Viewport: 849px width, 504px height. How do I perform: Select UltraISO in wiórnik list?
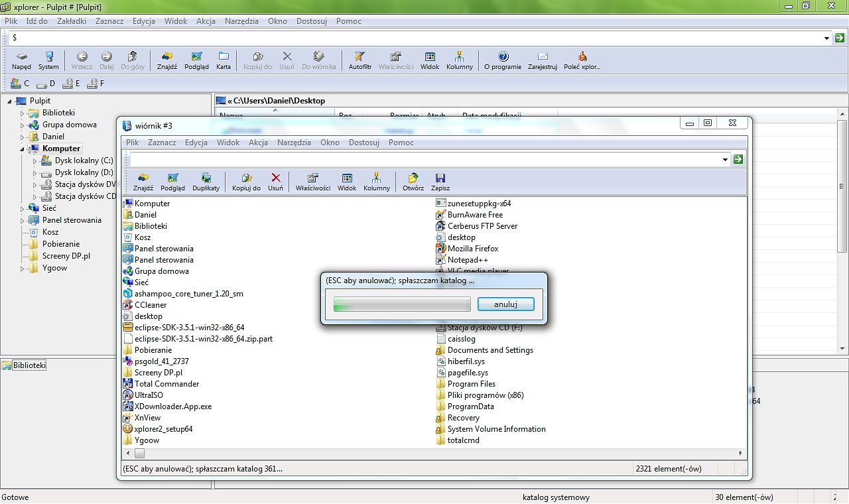coord(143,395)
